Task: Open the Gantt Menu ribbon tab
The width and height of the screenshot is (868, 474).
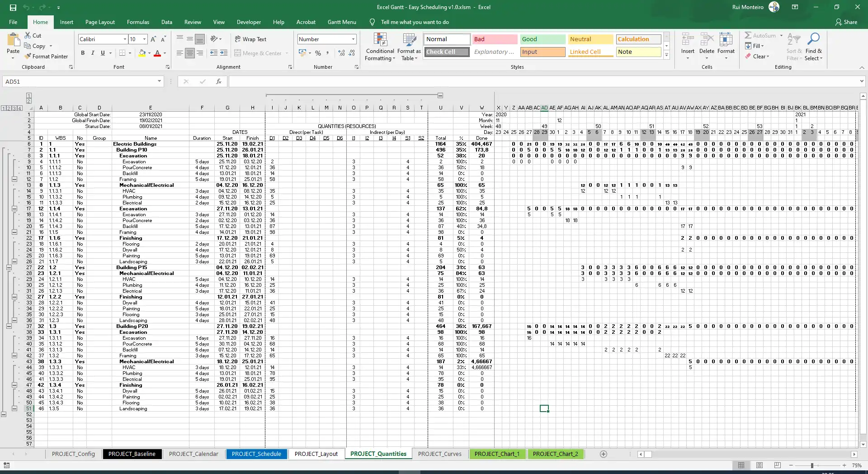Action: pyautogui.click(x=342, y=22)
